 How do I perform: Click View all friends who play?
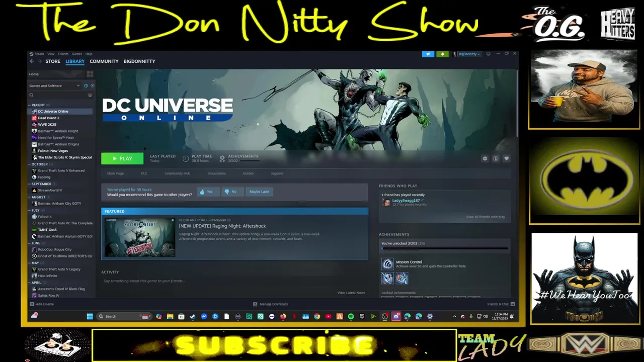pos(486,217)
